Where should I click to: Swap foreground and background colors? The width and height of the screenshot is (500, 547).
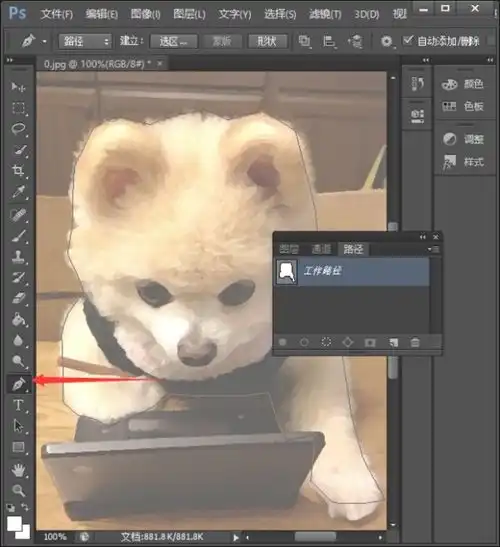point(25,506)
